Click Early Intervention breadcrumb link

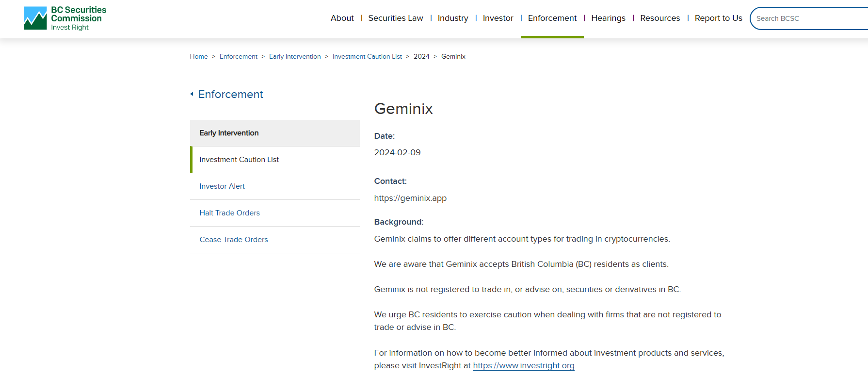click(295, 56)
